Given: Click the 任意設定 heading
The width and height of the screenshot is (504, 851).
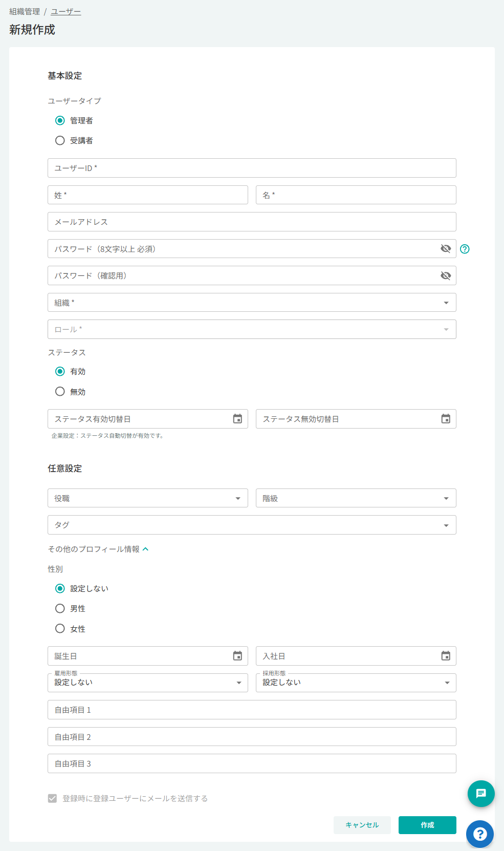Looking at the screenshot, I should [65, 469].
